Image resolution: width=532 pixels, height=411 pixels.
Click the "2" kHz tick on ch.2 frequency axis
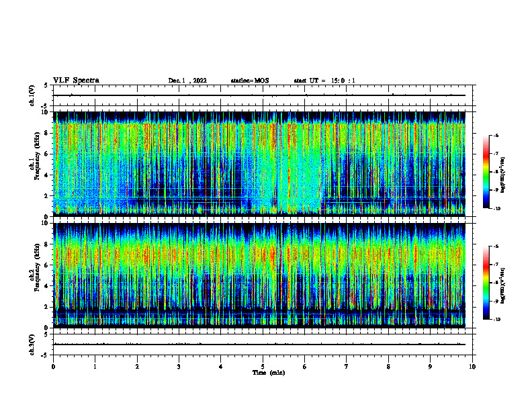[46, 307]
